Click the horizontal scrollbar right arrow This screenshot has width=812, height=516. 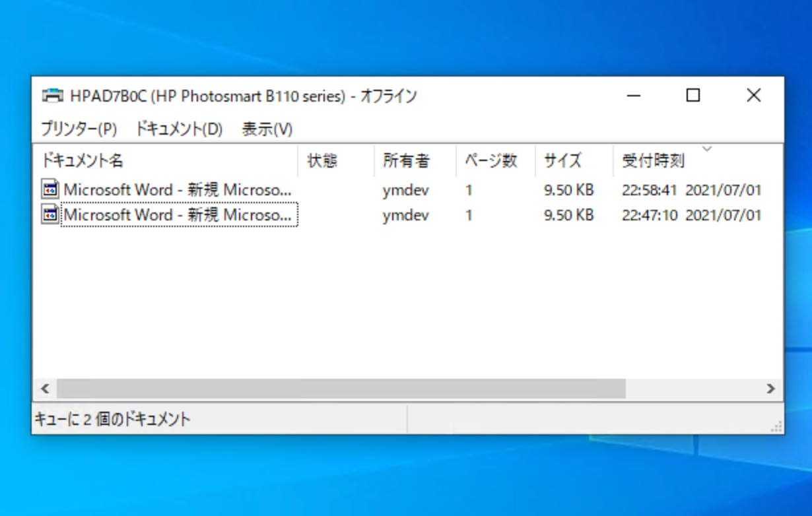771,389
